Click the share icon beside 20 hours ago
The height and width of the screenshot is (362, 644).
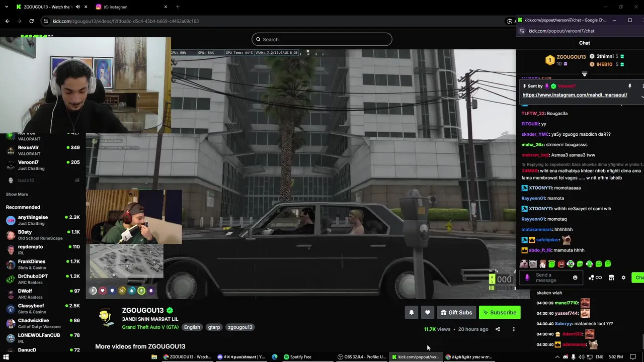498,329
